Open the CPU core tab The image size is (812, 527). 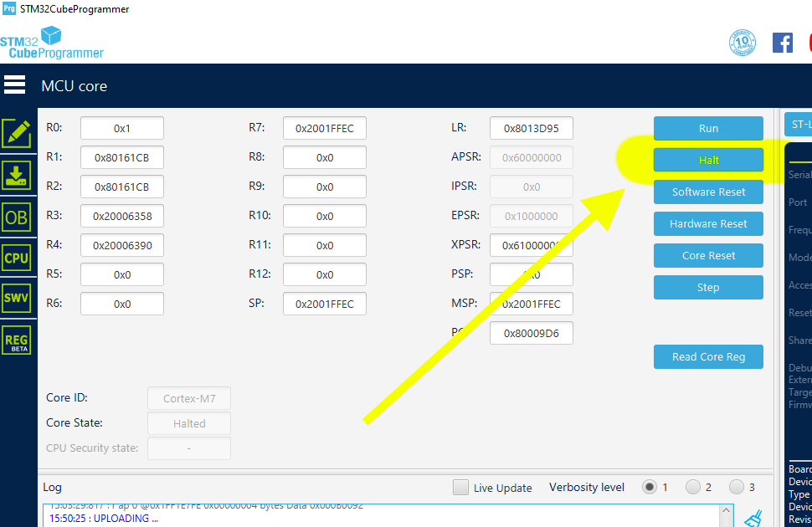point(17,258)
